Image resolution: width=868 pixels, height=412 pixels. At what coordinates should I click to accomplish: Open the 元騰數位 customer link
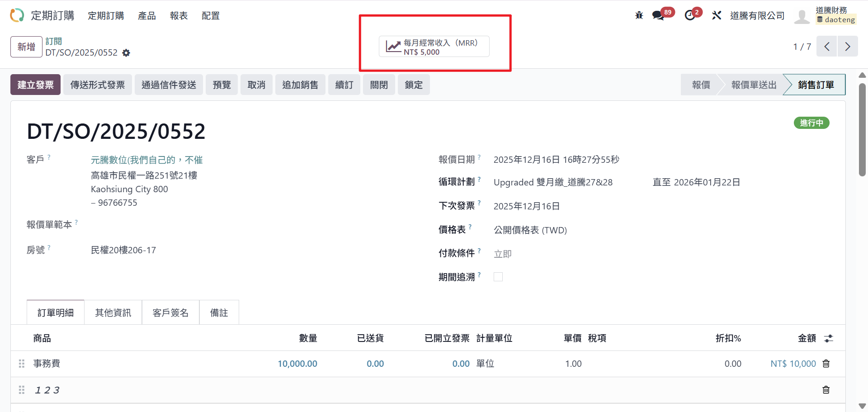[146, 160]
